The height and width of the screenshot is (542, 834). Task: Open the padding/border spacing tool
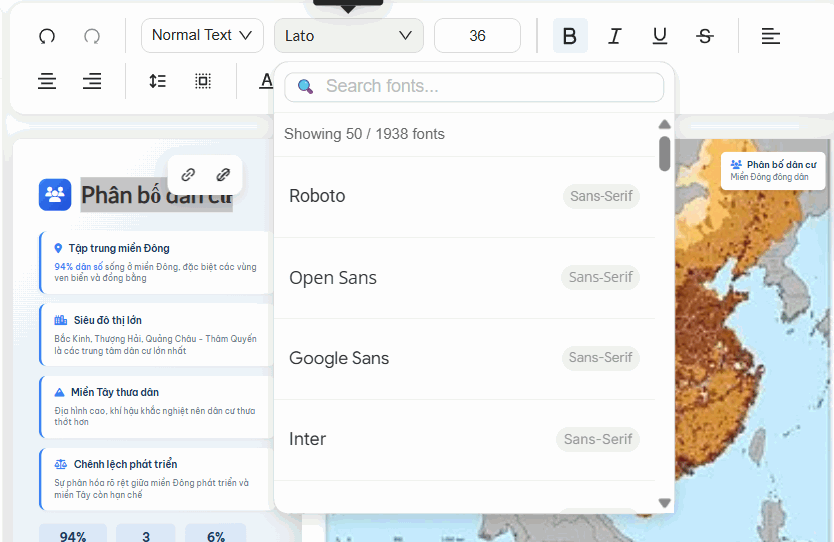point(203,81)
